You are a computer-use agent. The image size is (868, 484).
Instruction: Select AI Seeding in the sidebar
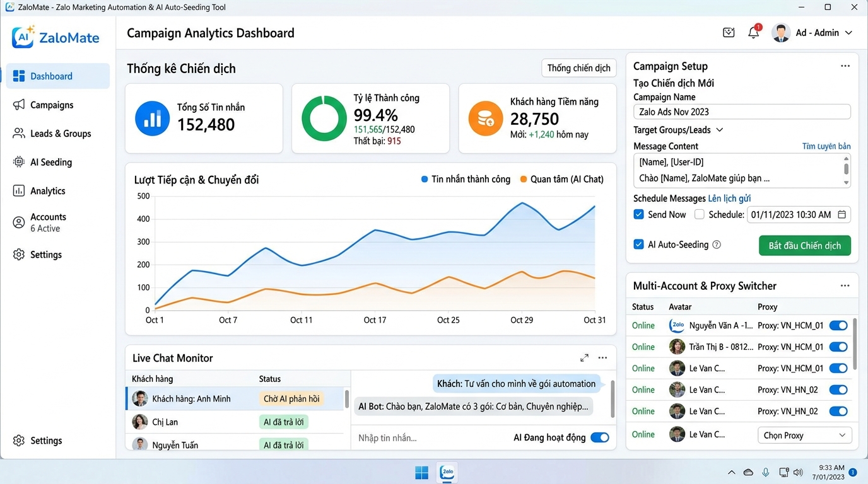58,162
